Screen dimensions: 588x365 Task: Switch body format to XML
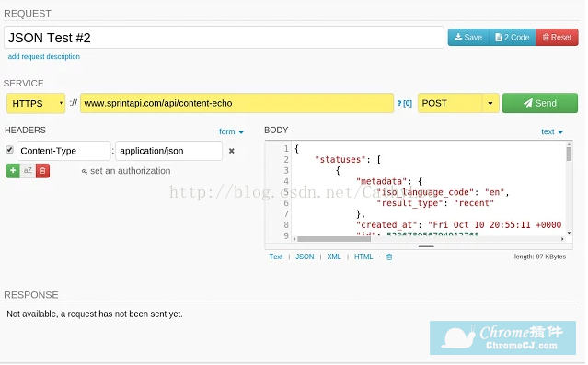334,257
